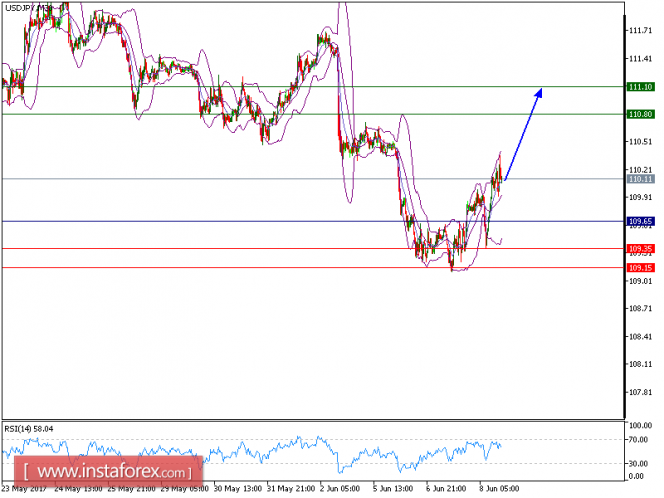Click the 110.51 price axis value

point(640,142)
